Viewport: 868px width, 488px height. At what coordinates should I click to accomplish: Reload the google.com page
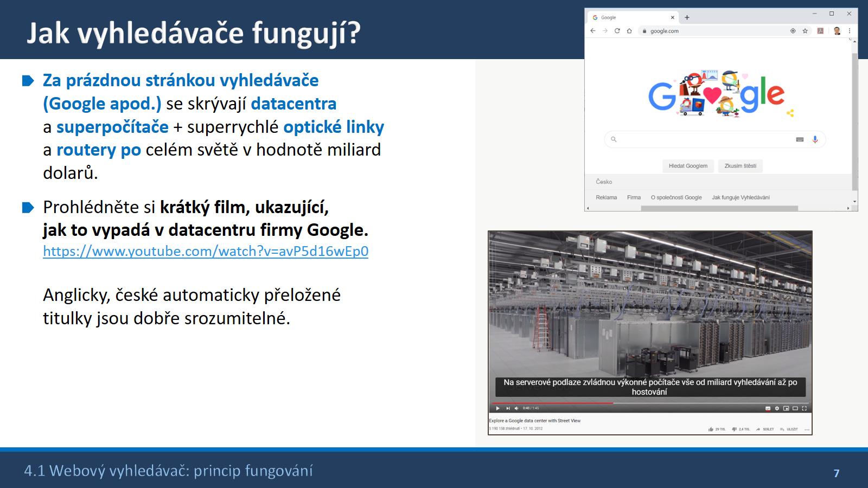pos(617,31)
